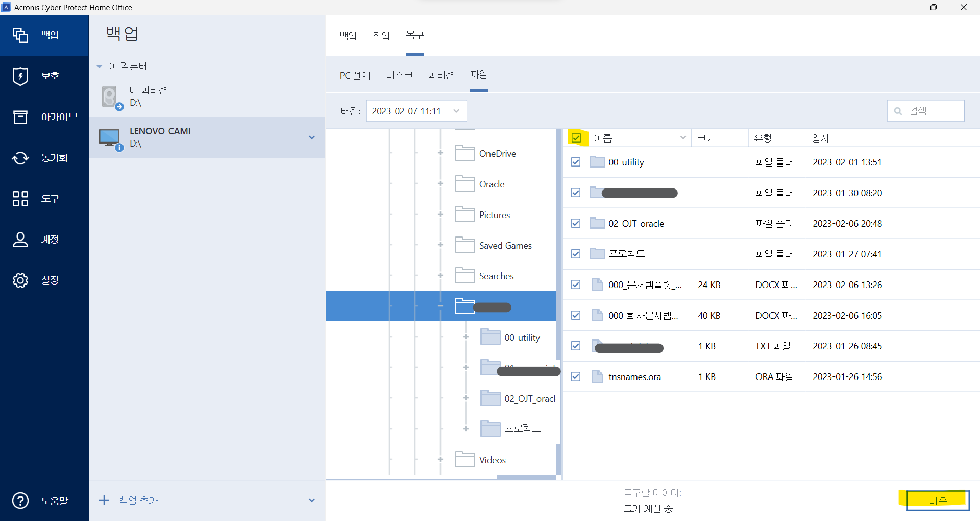Uncheck the tnsnames.ora checkbox
Viewport: 980px width, 521px height.
pos(576,376)
